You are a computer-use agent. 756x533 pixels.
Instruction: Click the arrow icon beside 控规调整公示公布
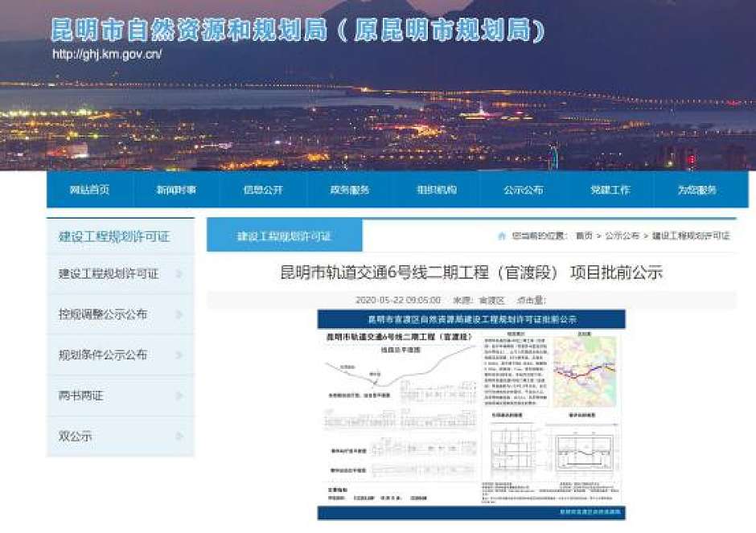[x=179, y=315]
